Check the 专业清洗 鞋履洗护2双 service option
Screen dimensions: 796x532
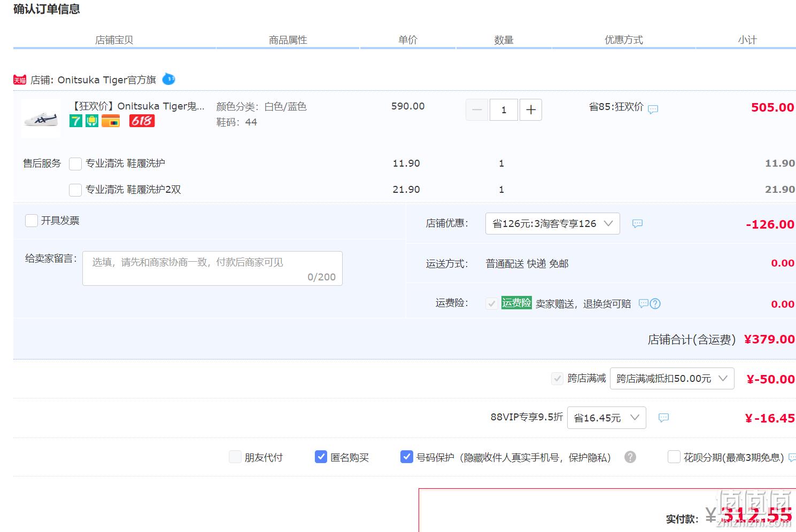75,190
